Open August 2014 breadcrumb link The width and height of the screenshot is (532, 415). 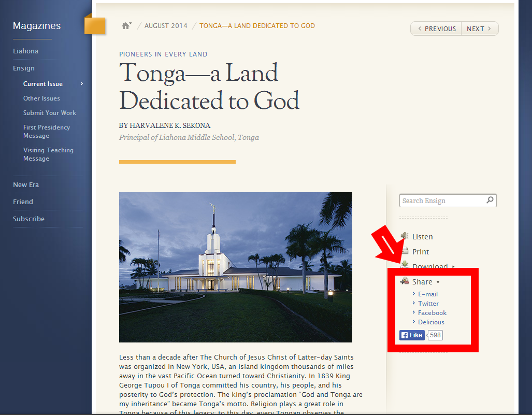(165, 26)
